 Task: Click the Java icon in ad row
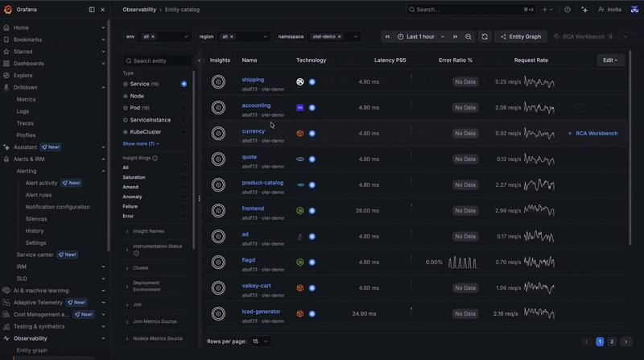300,236
